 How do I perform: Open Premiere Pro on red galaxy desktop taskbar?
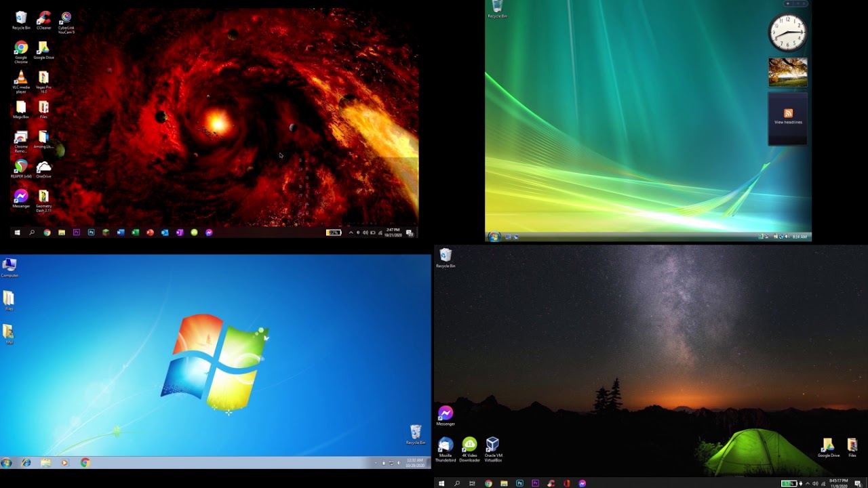77,232
